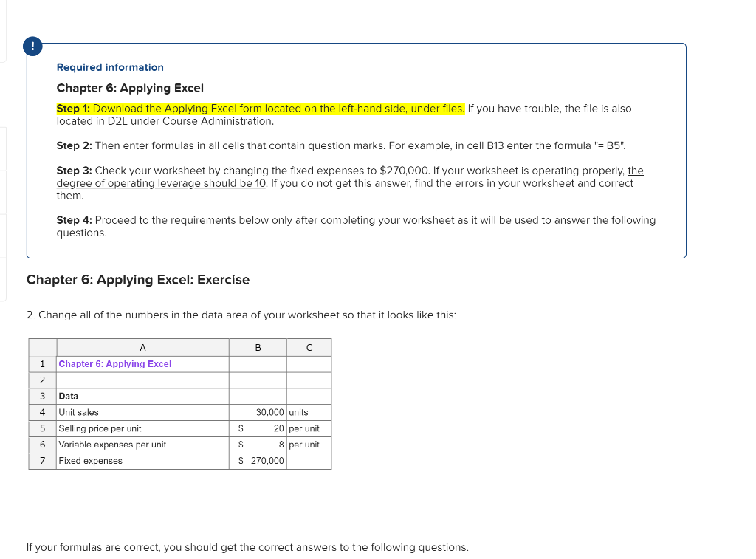This screenshot has height=559, width=756.
Task: Select row number 1 in the table
Action: [42, 363]
